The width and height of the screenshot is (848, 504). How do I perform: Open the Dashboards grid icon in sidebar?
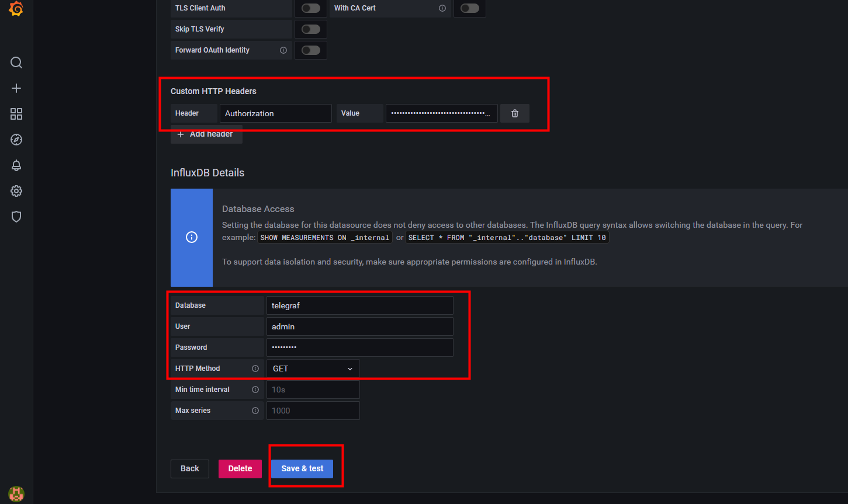coord(16,114)
